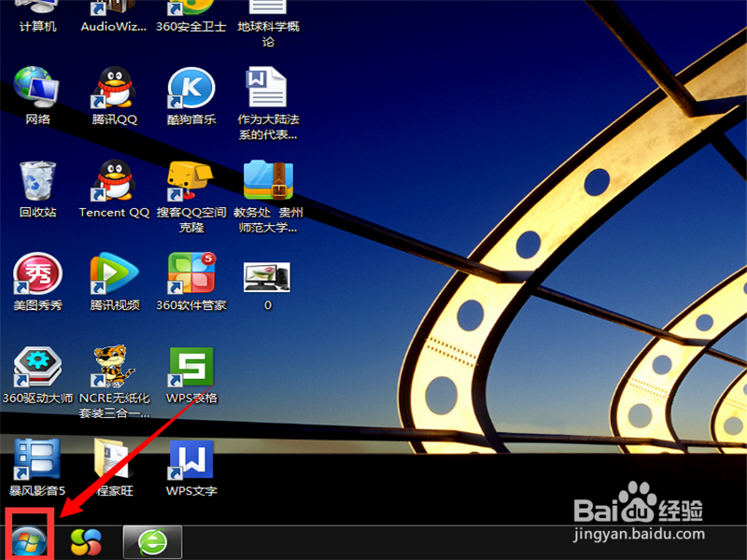This screenshot has width=747, height=560.
Task: Launch the Tencent QQ shortcut
Action: tap(114, 189)
